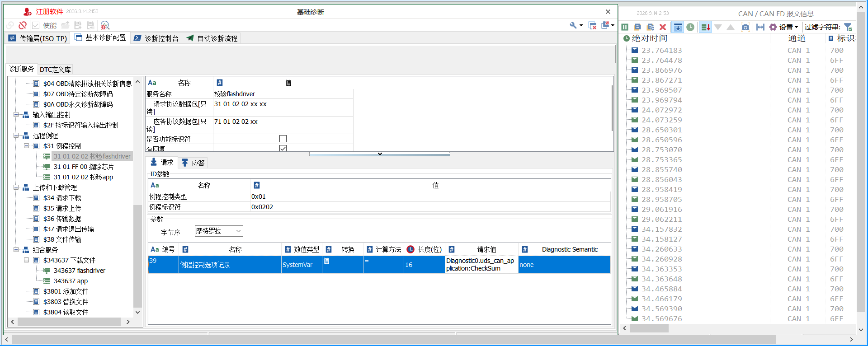Click the pop-out window icon

click(605, 25)
